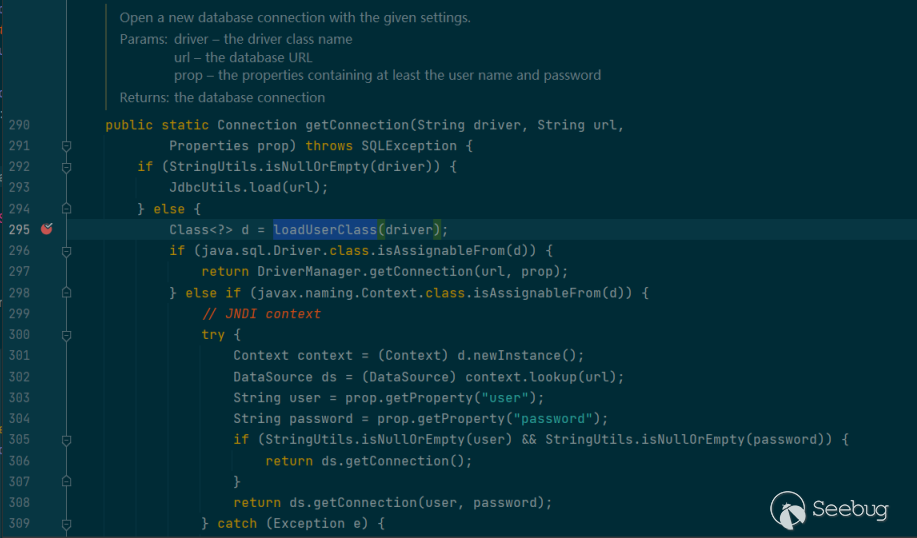Click the 'prop – the properties' doc line

pyautogui.click(x=387, y=75)
